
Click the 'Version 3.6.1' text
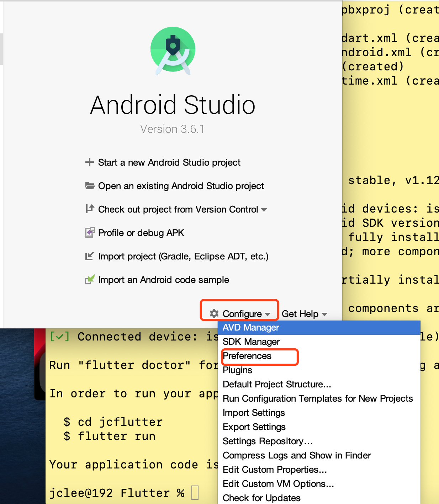pyautogui.click(x=173, y=129)
